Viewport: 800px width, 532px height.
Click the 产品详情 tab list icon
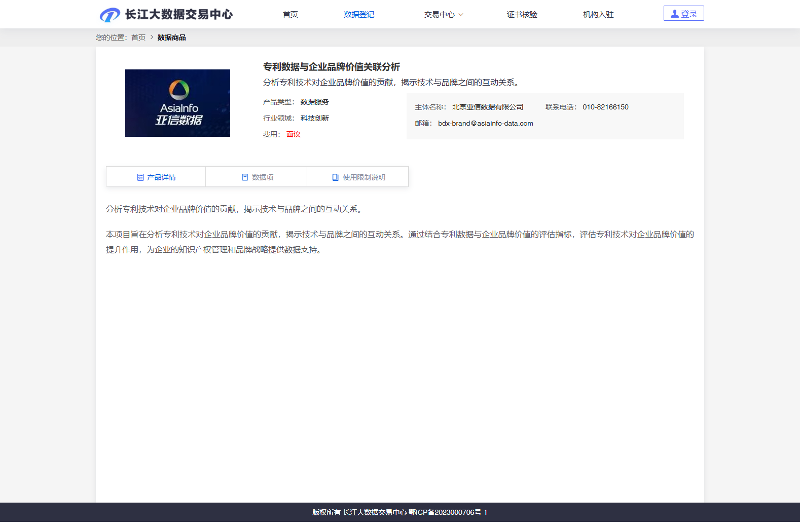point(140,177)
